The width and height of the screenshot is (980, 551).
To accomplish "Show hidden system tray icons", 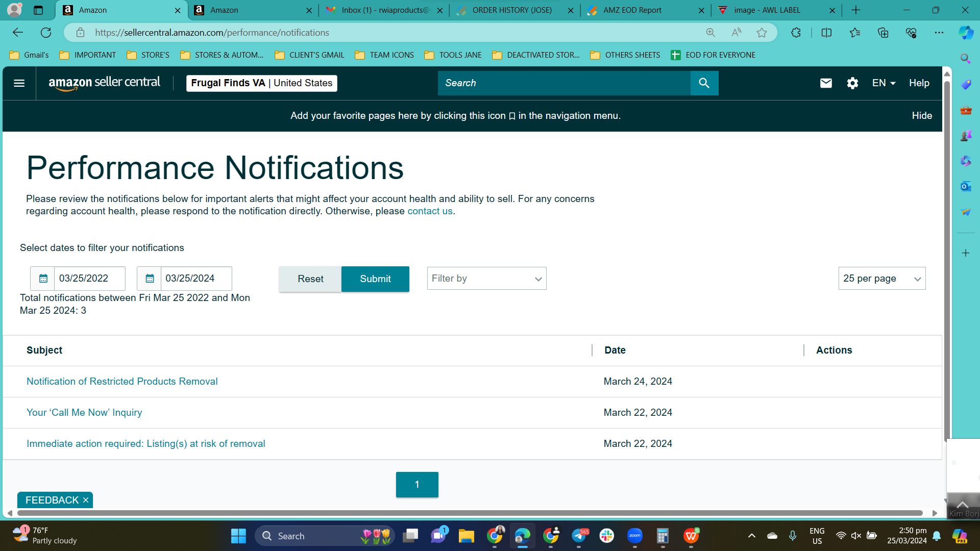I will pyautogui.click(x=752, y=536).
